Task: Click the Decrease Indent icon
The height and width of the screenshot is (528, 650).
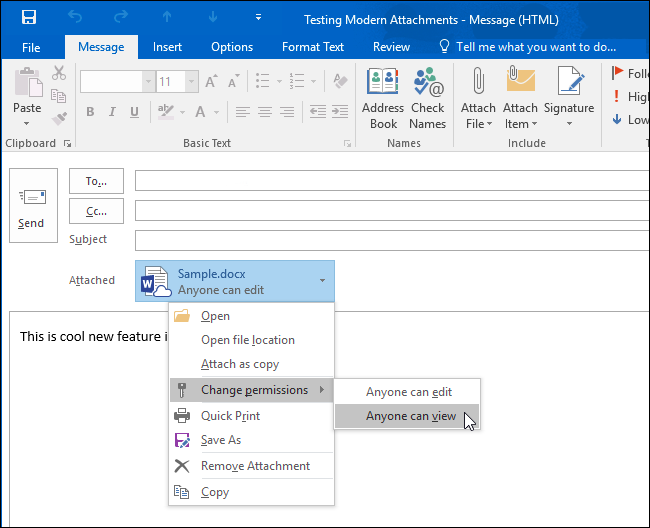Action: pos(318,111)
